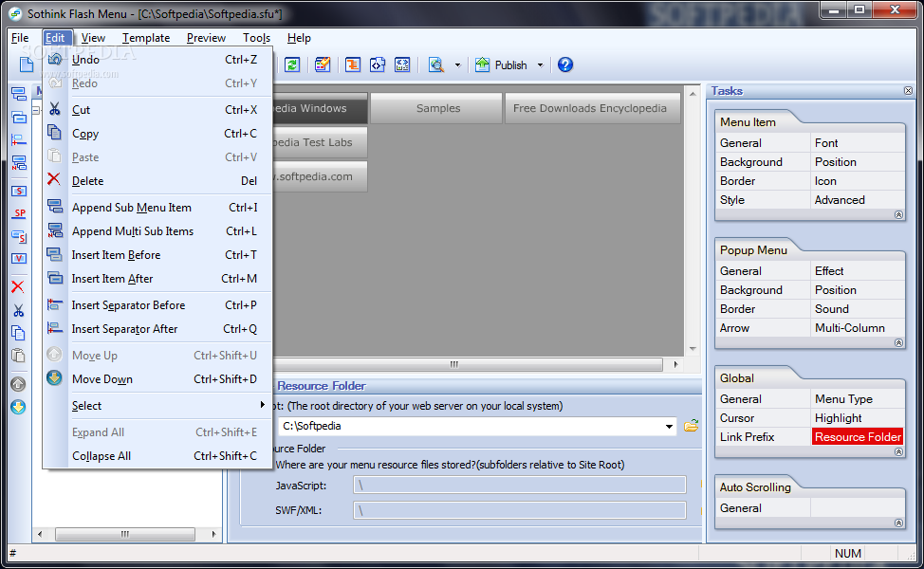Viewport: 924px width, 569px height.
Task: Click the code layout window toolbar icon
Action: click(x=402, y=64)
